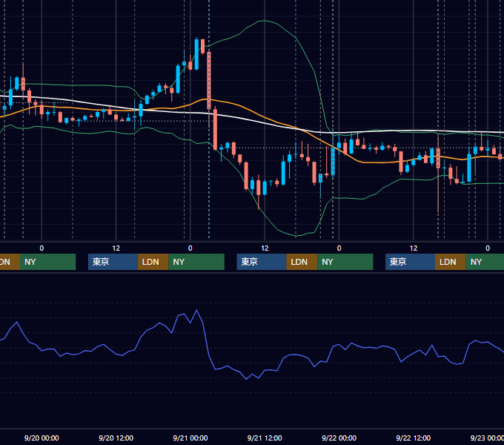Click the tallest blue candle at the 9/21 peak

click(196, 54)
